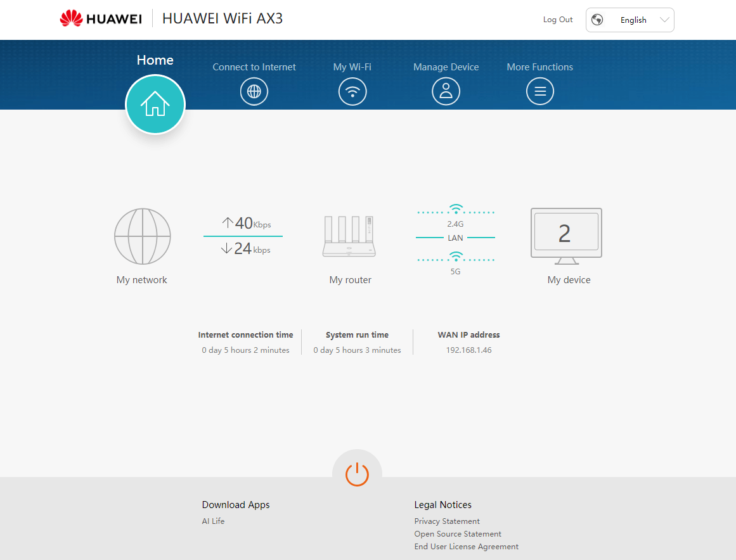The width and height of the screenshot is (736, 560).
Task: Select the My router device icon
Action: pyautogui.click(x=349, y=236)
